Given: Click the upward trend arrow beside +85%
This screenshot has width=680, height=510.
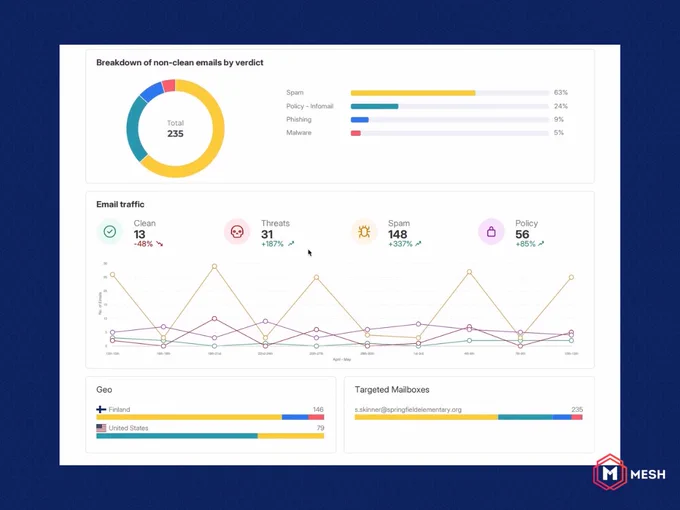Looking at the screenshot, I should (541, 244).
